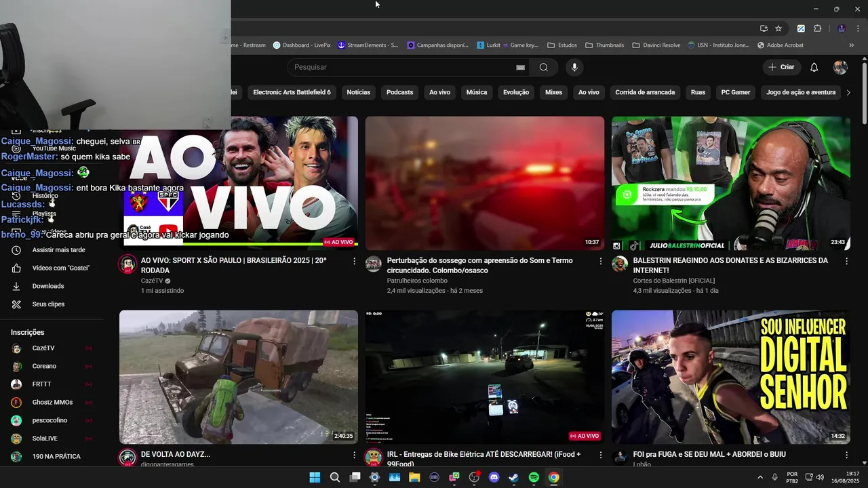
Task: Select the Electronic Arts Battlefield 6 chip
Action: click(x=292, y=92)
